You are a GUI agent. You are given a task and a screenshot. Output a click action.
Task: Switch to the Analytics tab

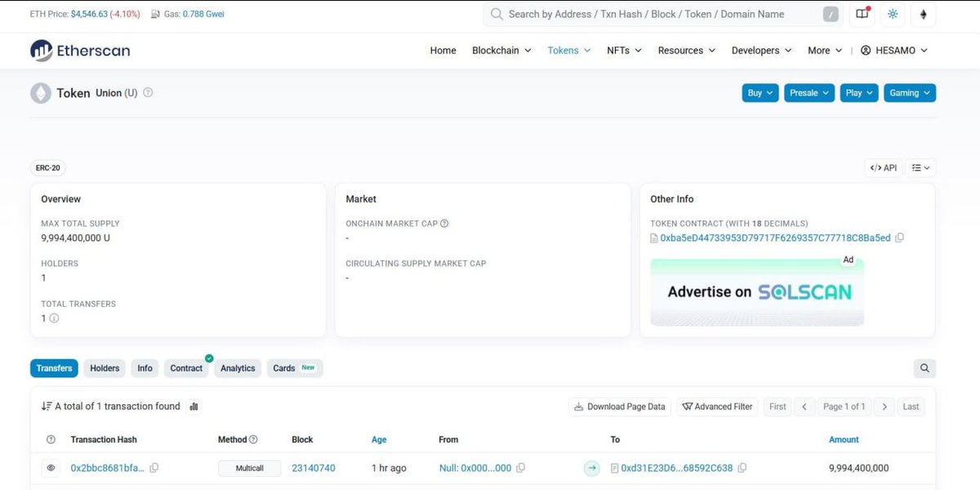pyautogui.click(x=238, y=368)
